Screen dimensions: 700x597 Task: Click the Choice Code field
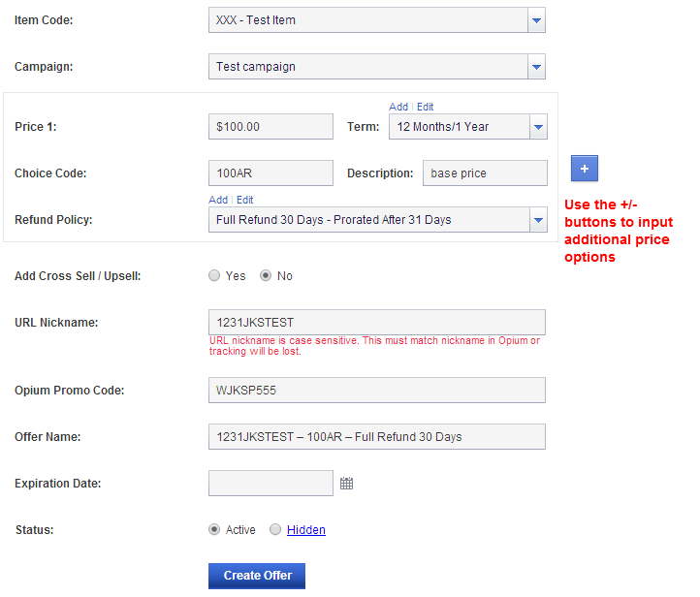tap(270, 173)
